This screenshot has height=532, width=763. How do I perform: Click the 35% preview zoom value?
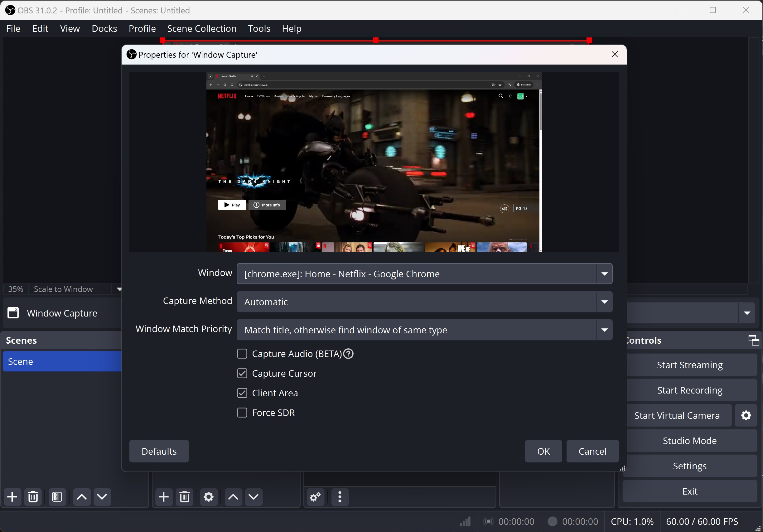pos(16,289)
